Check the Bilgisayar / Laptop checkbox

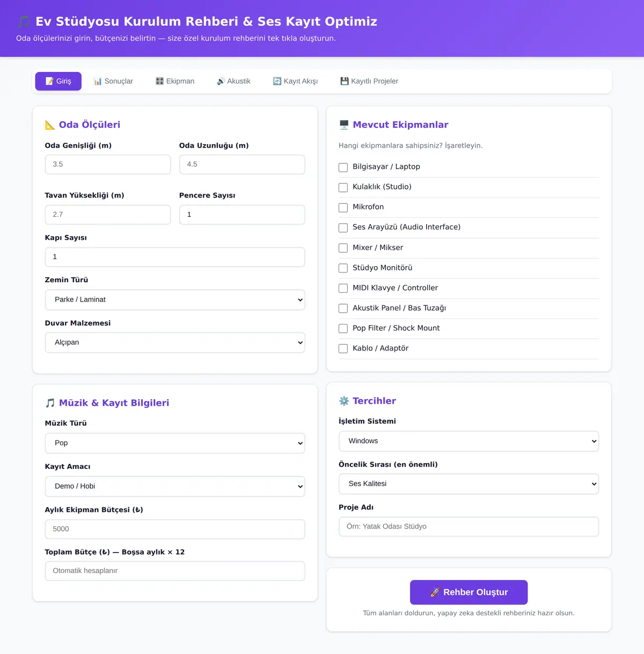(343, 167)
